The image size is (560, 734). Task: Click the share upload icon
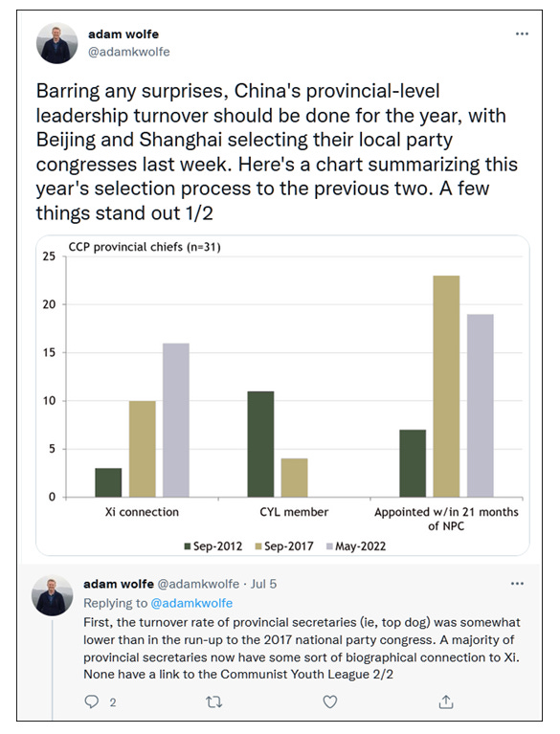click(446, 701)
